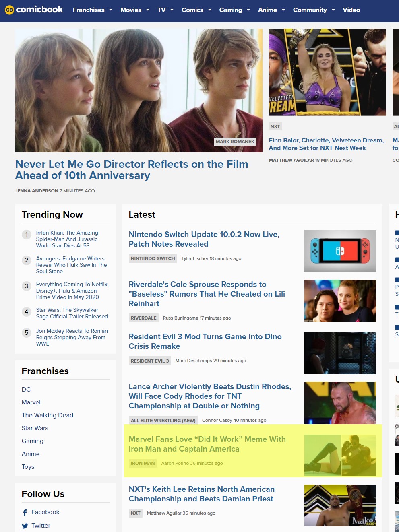This screenshot has width=399, height=532.
Task: Select Gaming in Franchises sidebar list
Action: [33, 441]
